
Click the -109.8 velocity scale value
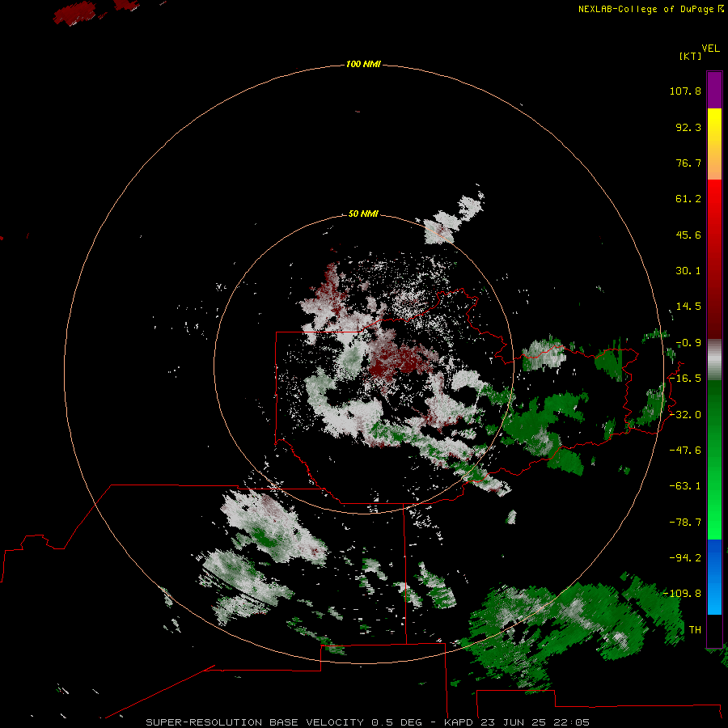[682, 594]
